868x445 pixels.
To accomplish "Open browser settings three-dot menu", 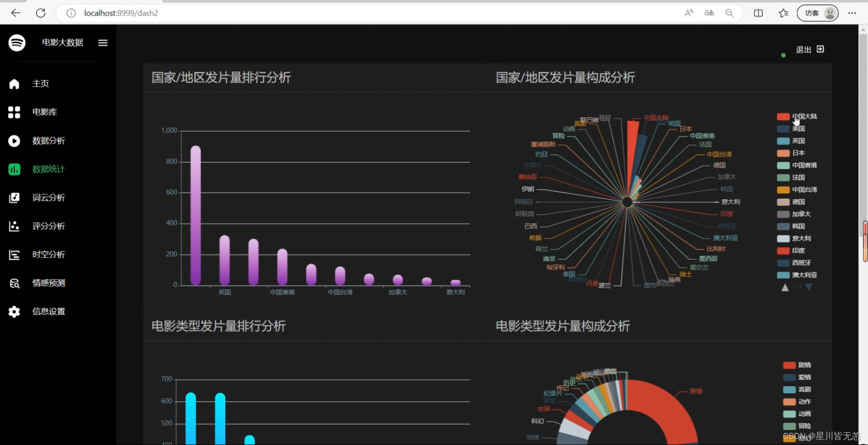I will (x=852, y=13).
